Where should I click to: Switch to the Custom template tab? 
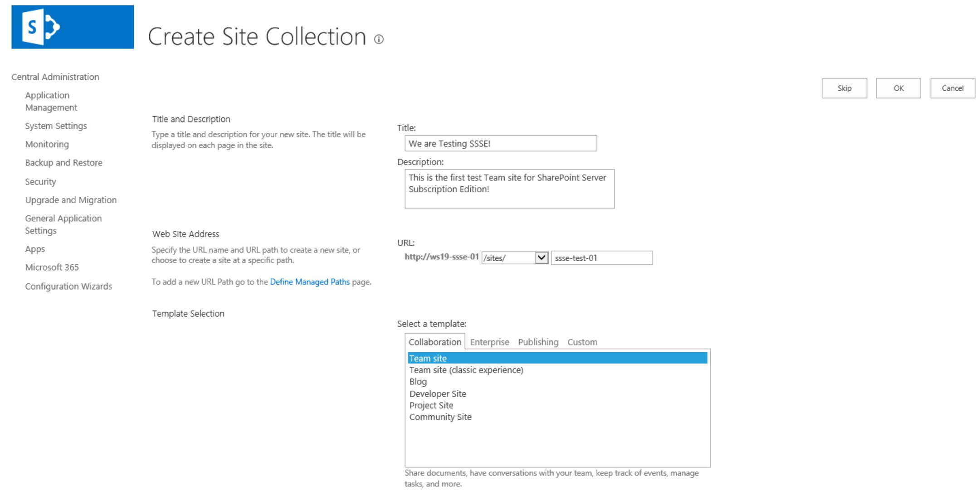[x=582, y=342]
